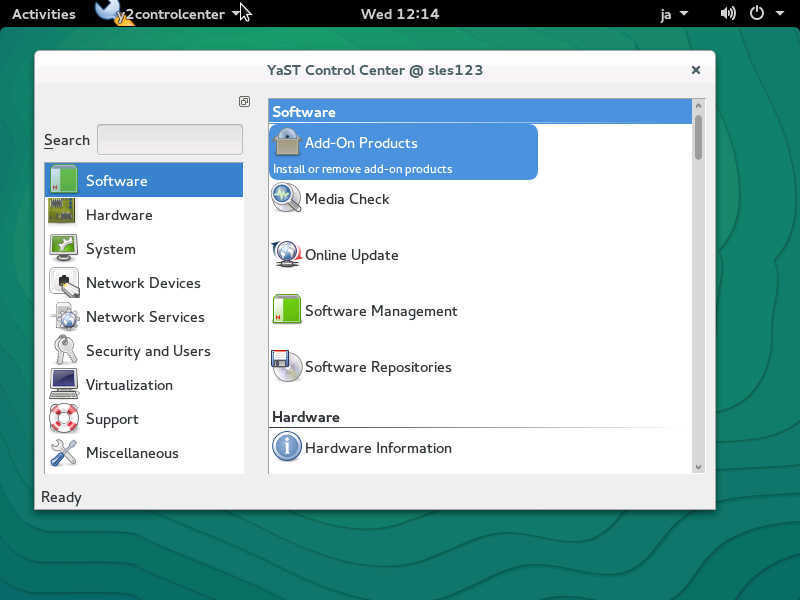The width and height of the screenshot is (800, 600).
Task: Launch Software Management green box icon
Action: tap(287, 309)
